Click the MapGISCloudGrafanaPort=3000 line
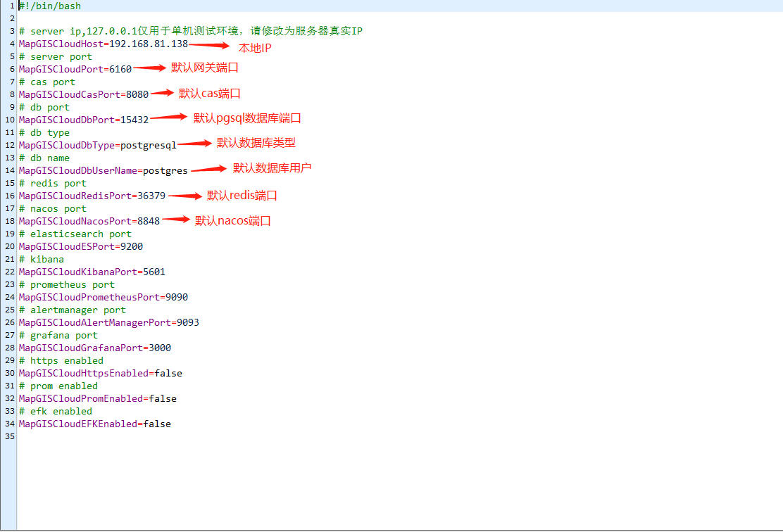The height and width of the screenshot is (532, 783). [95, 348]
